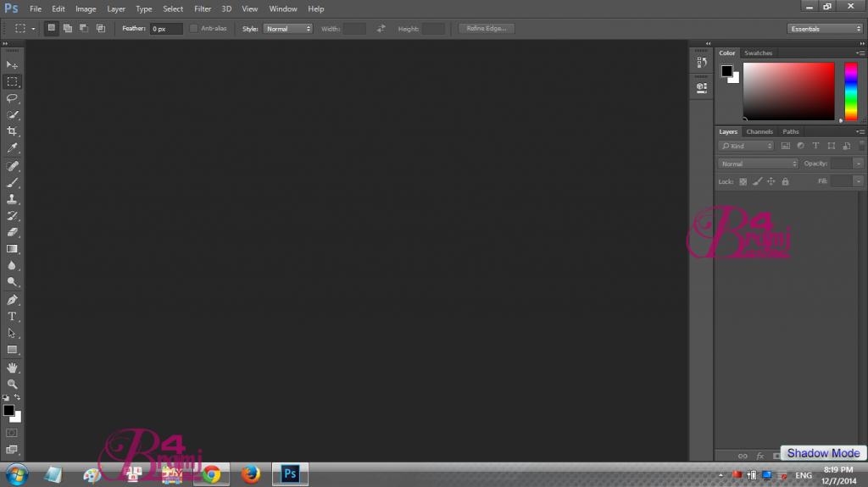This screenshot has height=487, width=868.
Task: Open the Opacity dropdown arrow
Action: [858, 163]
